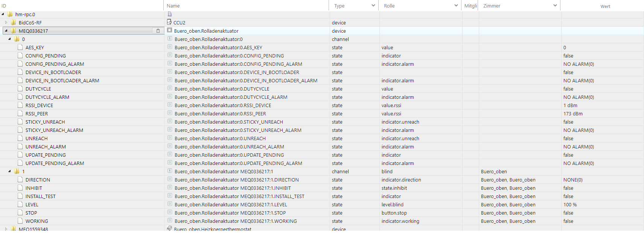Click the file icon next to STOP

coord(20,213)
